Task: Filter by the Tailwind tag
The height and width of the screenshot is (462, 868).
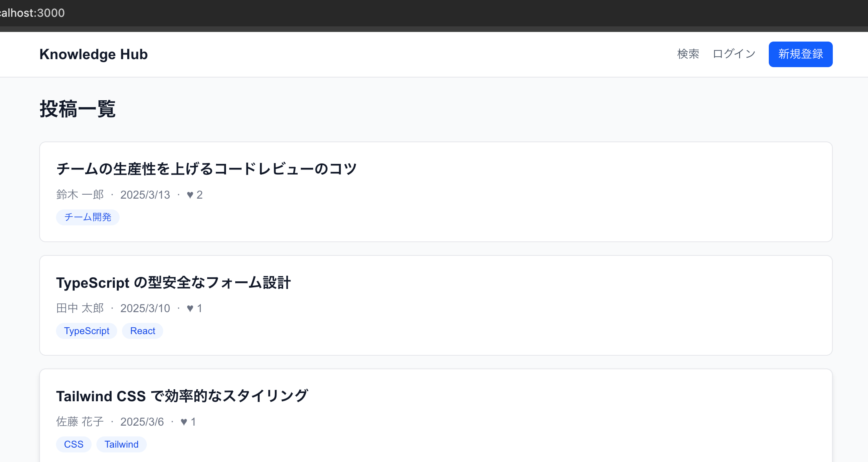Action: tap(121, 444)
